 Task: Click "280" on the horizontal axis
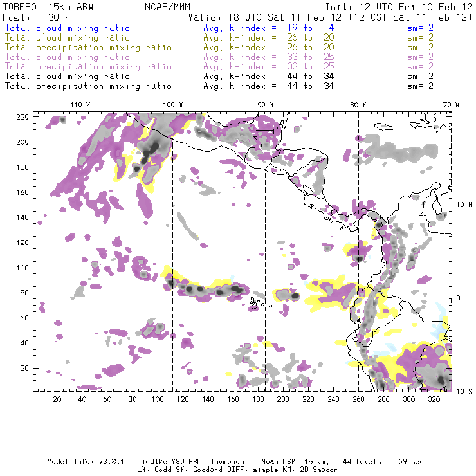[x=384, y=399]
